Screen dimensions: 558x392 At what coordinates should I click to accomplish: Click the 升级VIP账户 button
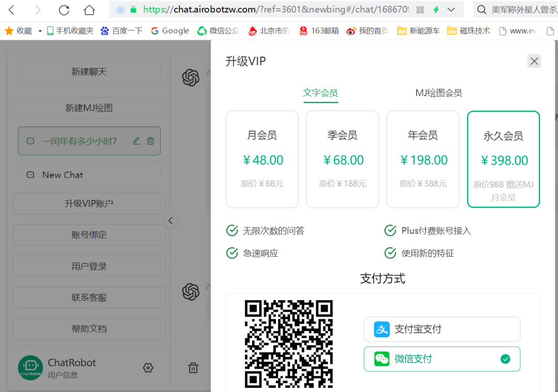pos(89,203)
